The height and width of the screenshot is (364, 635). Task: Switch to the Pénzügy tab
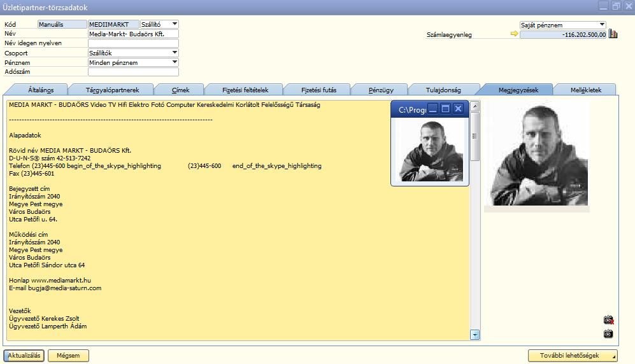[381, 90]
